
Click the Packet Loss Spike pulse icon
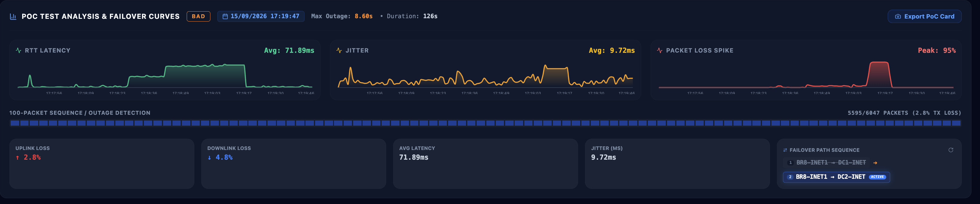[660, 50]
